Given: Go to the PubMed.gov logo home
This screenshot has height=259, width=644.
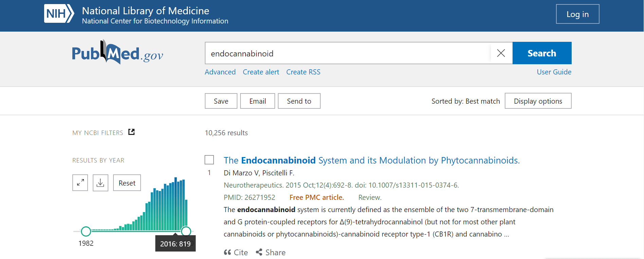Looking at the screenshot, I should (x=118, y=52).
